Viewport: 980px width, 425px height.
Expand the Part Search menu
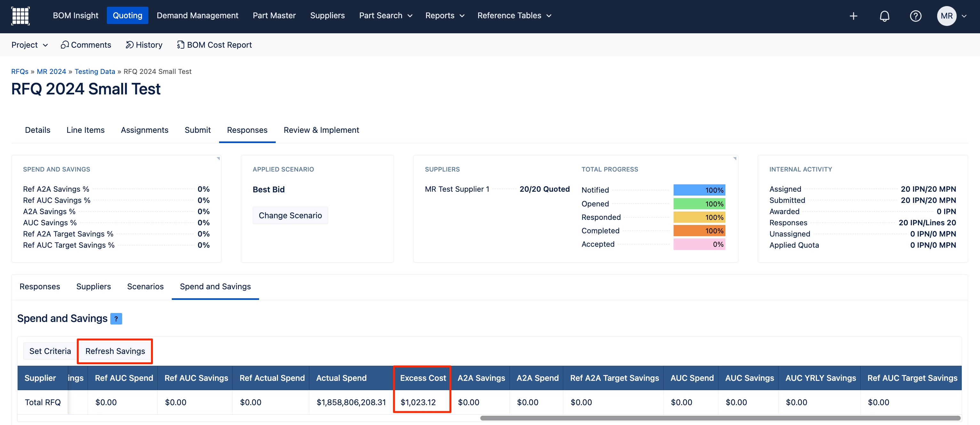coord(385,16)
